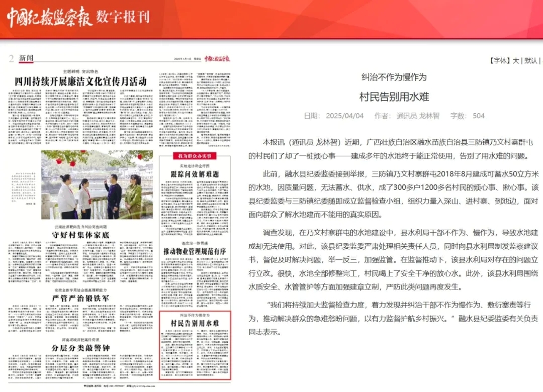Viewport: 543px width, 392px height.
Task: Click the subheading 云南沧源靶向发力纠治突出问题
Action: pos(80,227)
